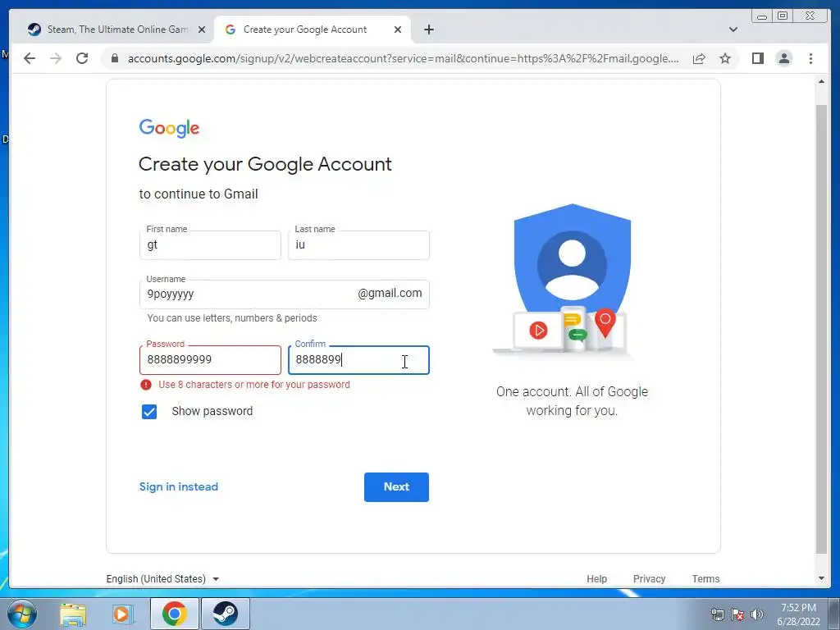The height and width of the screenshot is (630, 840).
Task: Click the browser forward arrow
Action: [x=56, y=58]
